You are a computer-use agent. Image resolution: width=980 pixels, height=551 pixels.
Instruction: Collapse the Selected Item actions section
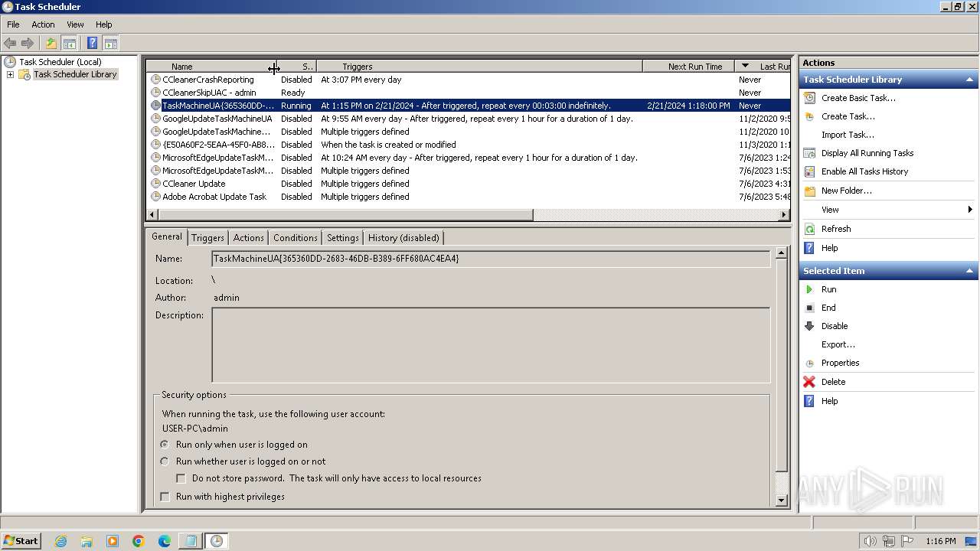click(969, 271)
